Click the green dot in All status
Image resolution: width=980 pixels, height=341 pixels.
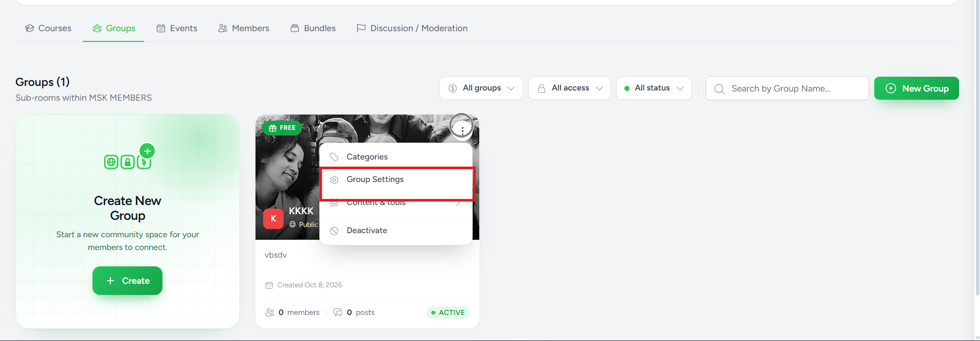[627, 88]
